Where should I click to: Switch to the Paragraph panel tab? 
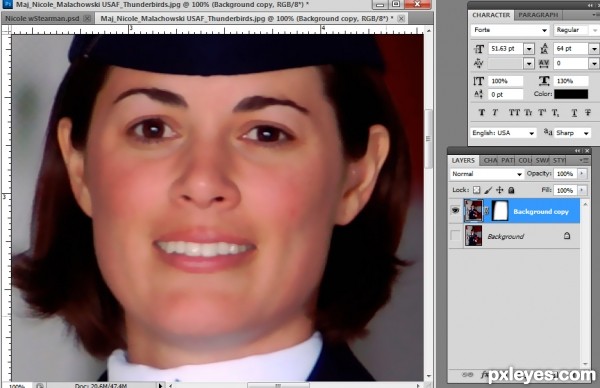538,15
